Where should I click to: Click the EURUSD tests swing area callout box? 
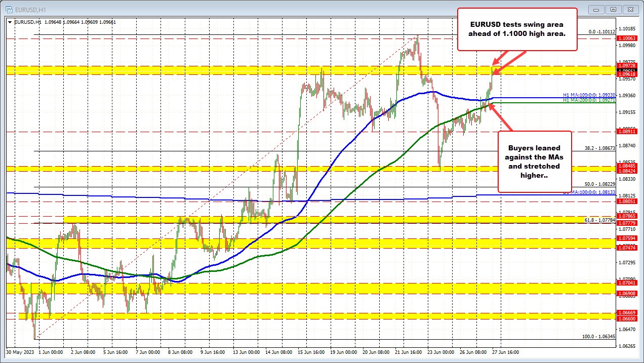click(x=517, y=29)
